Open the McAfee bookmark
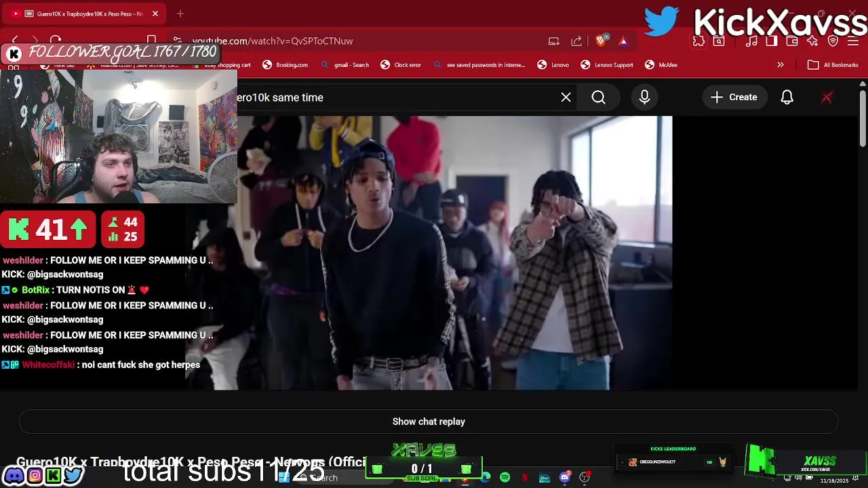 tap(661, 65)
